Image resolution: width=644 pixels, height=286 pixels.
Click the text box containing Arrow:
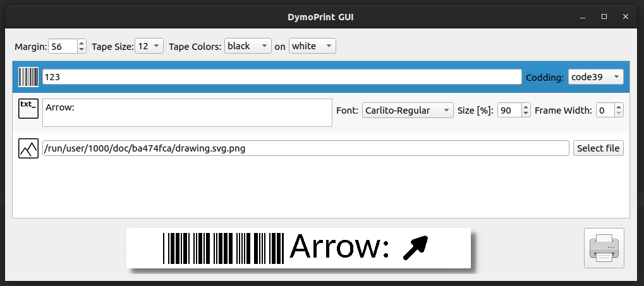(187, 112)
